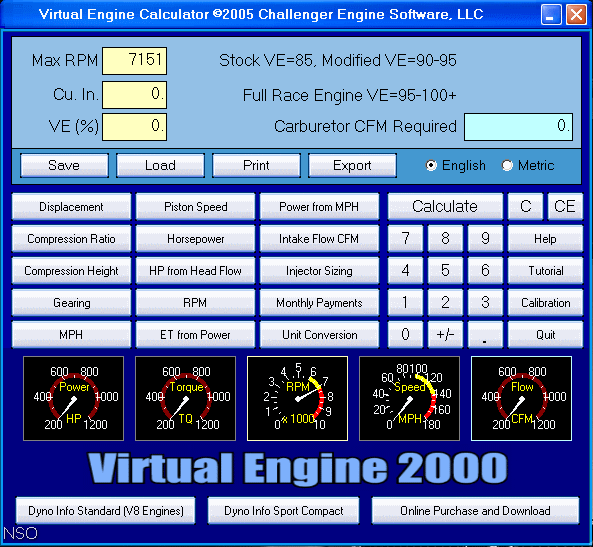The image size is (593, 547).
Task: Click keypad digit 6
Action: pyautogui.click(x=485, y=270)
